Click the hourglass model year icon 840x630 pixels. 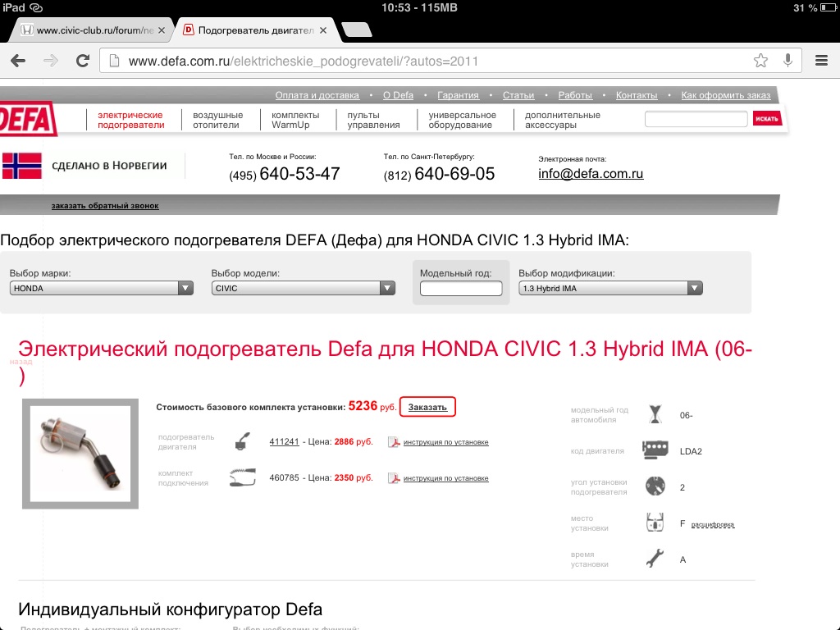coord(655,414)
